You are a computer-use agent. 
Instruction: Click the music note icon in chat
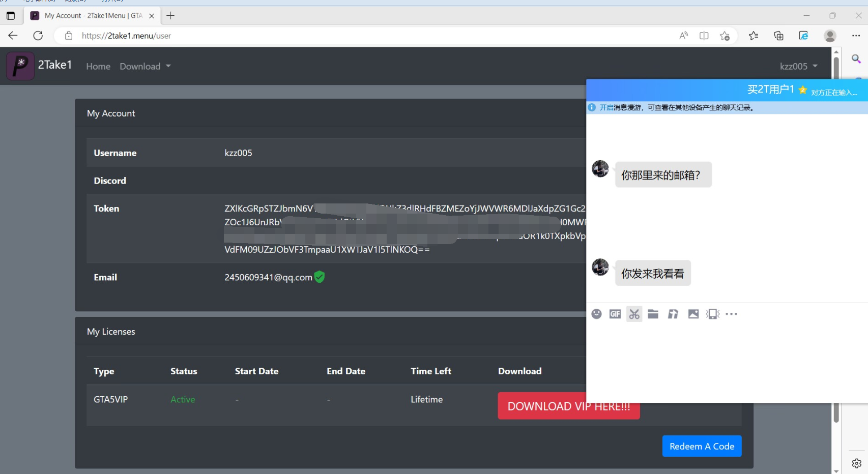(673, 314)
